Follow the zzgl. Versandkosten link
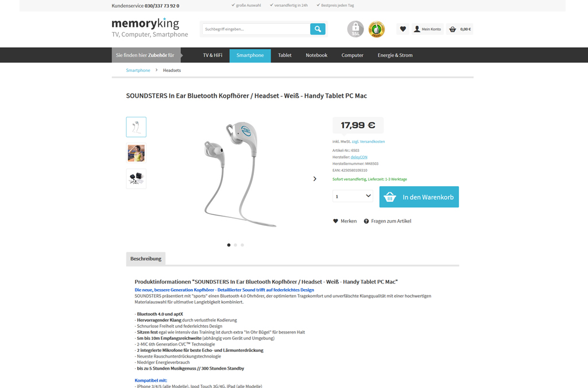Image resolution: width=588 pixels, height=388 pixels. point(368,141)
